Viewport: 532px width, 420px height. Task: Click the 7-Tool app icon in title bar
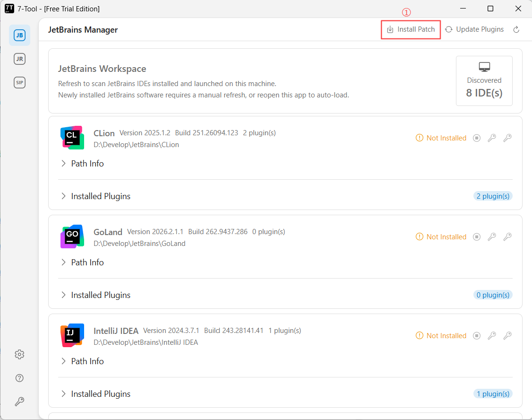pyautogui.click(x=9, y=9)
